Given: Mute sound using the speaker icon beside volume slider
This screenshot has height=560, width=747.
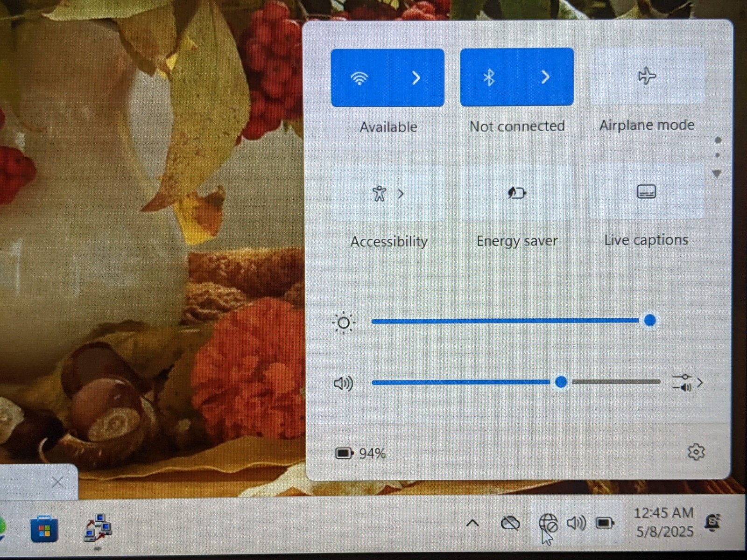Looking at the screenshot, I should 344,384.
